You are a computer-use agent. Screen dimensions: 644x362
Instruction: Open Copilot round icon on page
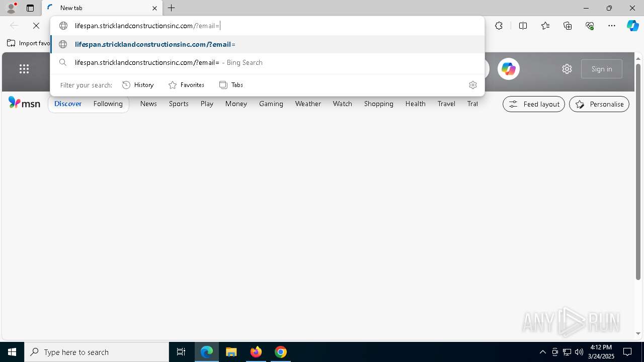(509, 69)
